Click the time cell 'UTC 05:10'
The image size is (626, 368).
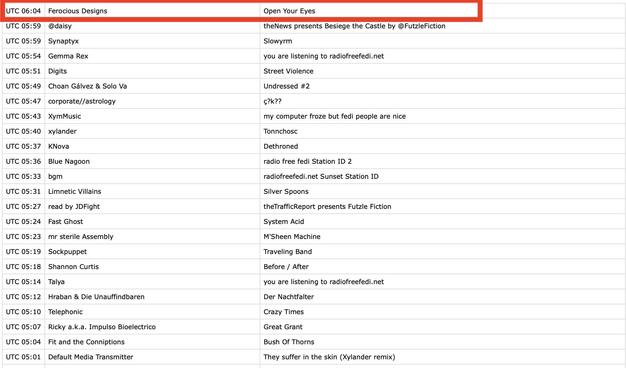click(x=23, y=312)
